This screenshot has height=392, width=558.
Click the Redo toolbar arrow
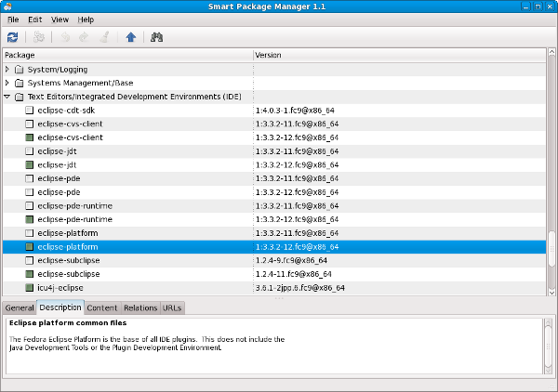(x=84, y=37)
